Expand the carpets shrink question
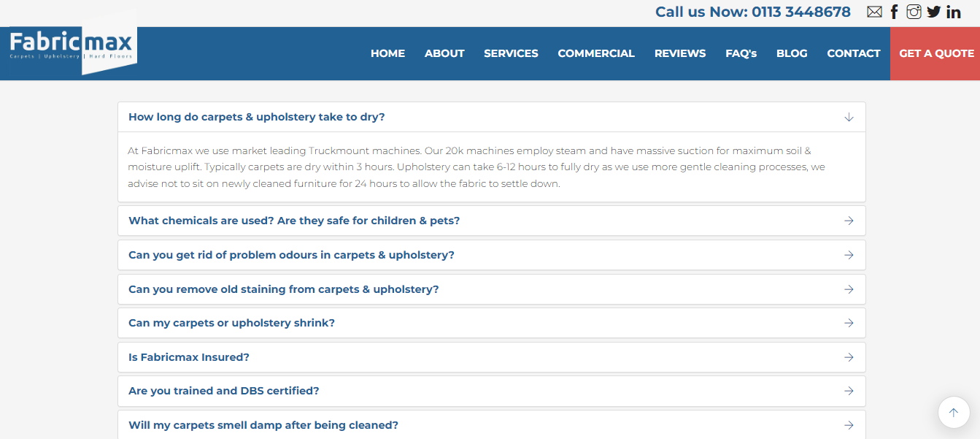 pyautogui.click(x=492, y=323)
